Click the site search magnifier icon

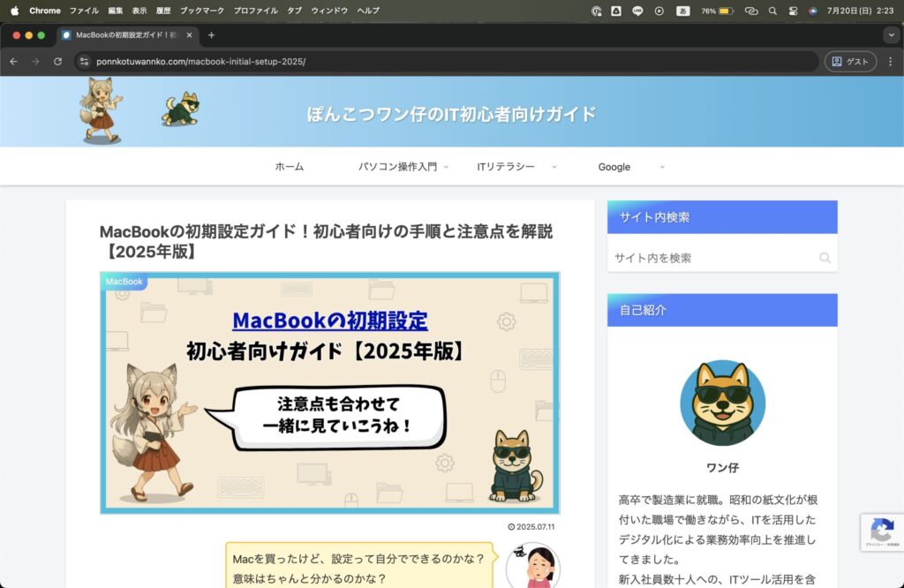tap(825, 258)
